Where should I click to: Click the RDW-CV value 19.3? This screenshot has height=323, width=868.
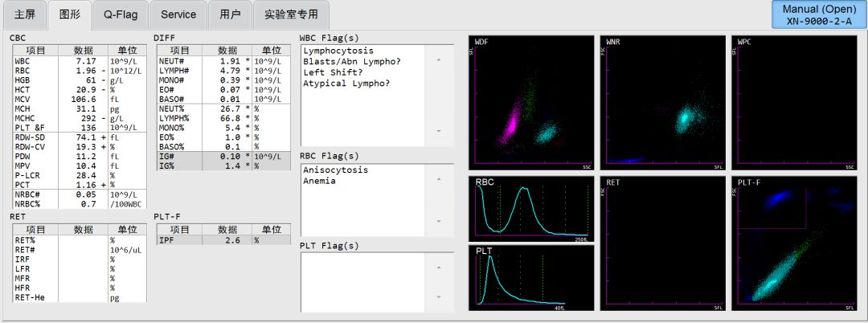tap(87, 146)
